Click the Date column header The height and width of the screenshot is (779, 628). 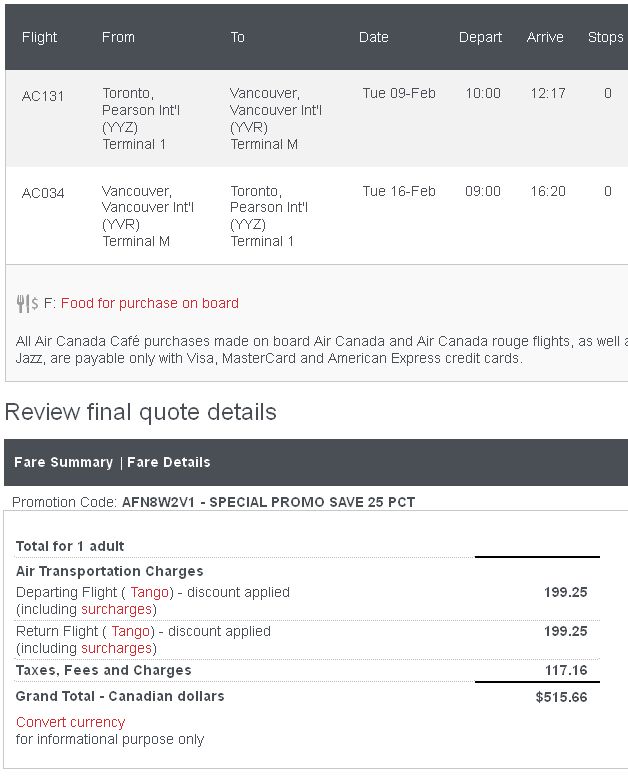pos(374,37)
